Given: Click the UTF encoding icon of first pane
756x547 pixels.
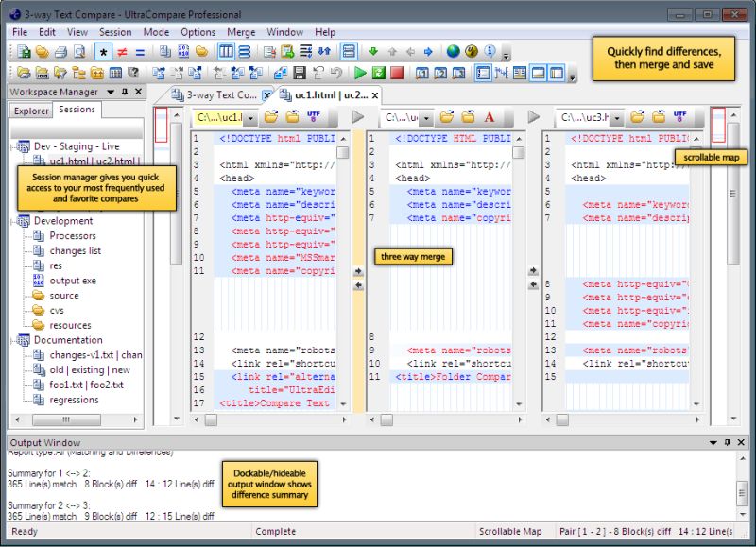Looking at the screenshot, I should click(x=314, y=117).
